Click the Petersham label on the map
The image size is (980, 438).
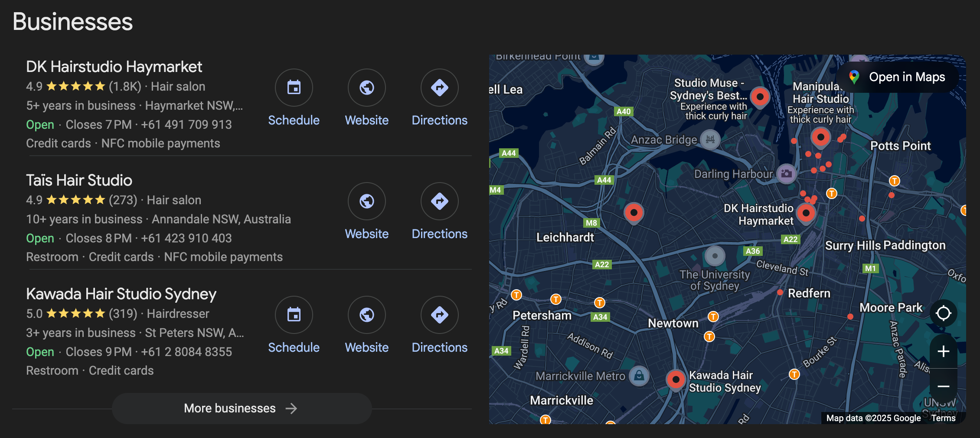tap(542, 315)
